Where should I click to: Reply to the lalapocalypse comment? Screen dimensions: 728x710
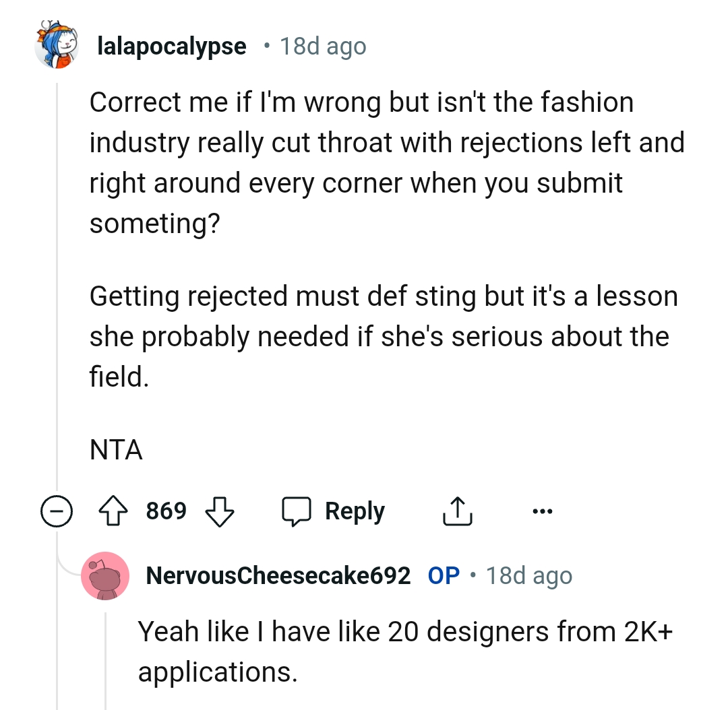pyautogui.click(x=334, y=512)
